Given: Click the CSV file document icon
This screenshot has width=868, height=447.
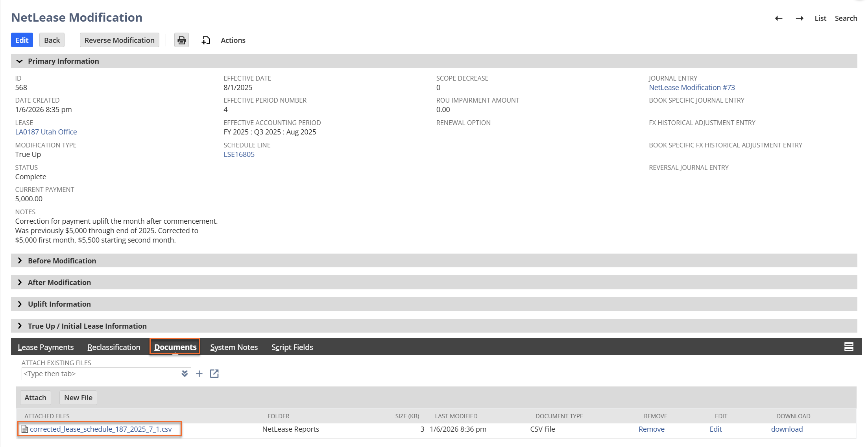Looking at the screenshot, I should (x=25, y=429).
